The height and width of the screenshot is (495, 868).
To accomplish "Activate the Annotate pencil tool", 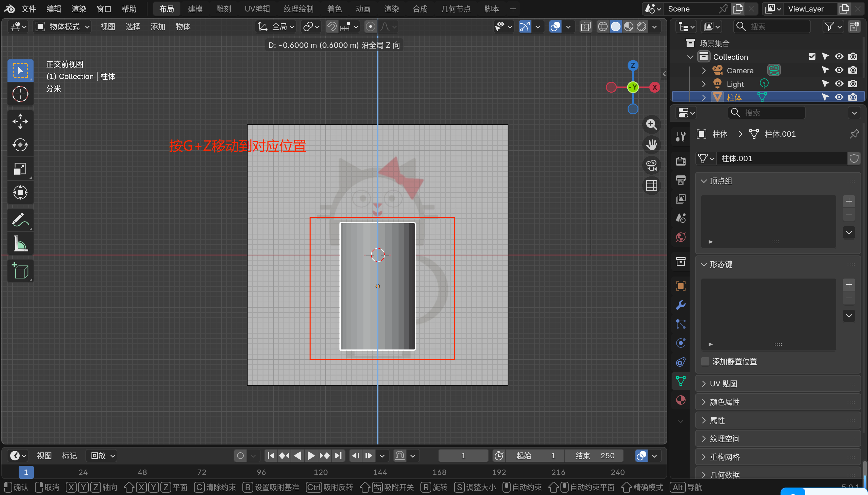I will [x=20, y=220].
